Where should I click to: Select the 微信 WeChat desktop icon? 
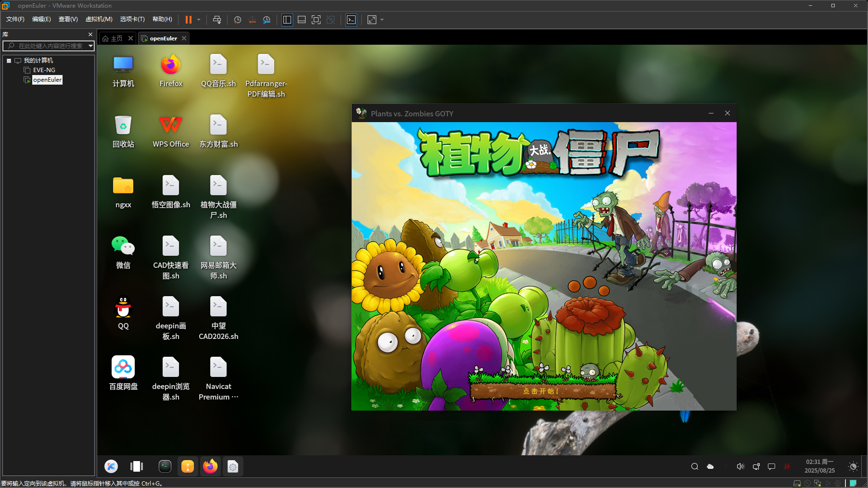tap(123, 252)
